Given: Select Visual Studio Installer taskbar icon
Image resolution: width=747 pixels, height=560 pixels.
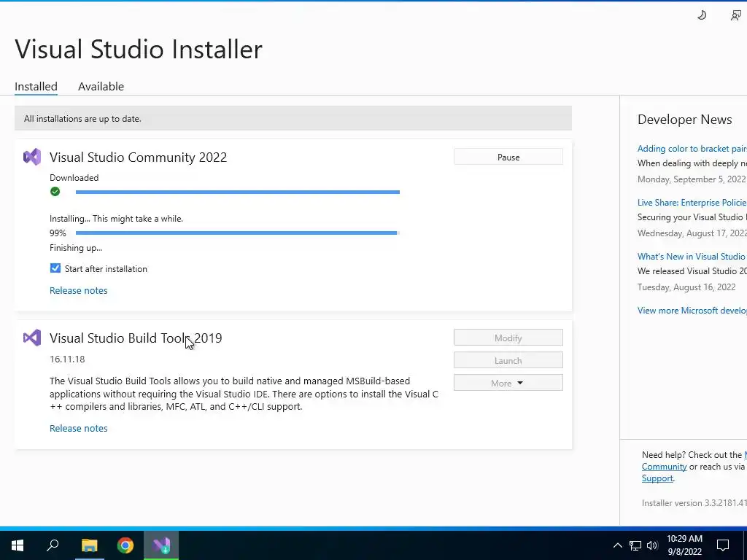Looking at the screenshot, I should 161,545.
